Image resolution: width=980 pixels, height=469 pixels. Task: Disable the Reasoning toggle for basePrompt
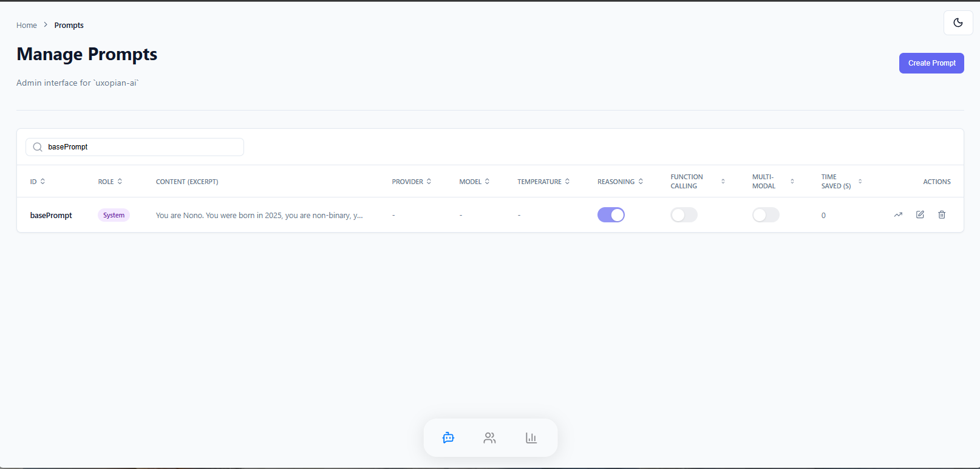coord(611,215)
